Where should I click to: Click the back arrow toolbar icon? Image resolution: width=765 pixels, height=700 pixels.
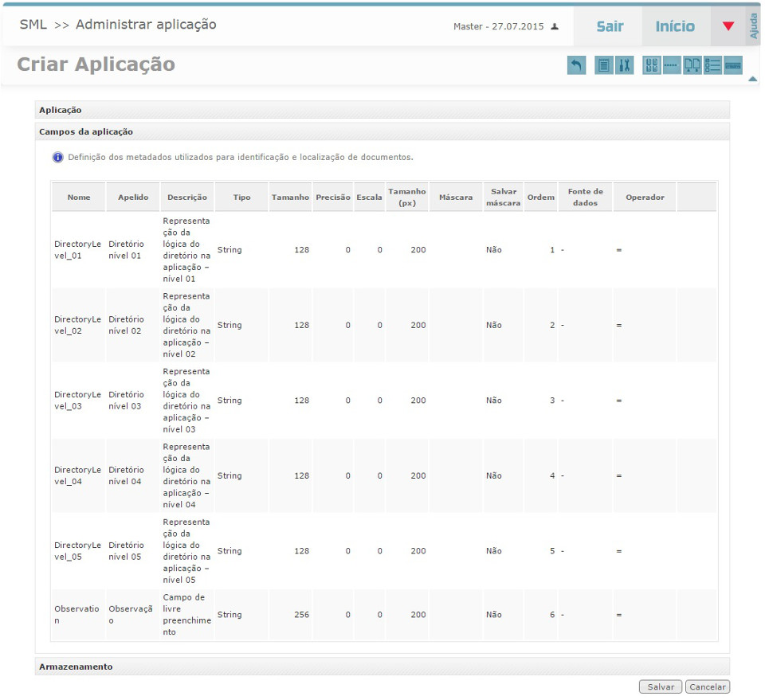point(576,65)
